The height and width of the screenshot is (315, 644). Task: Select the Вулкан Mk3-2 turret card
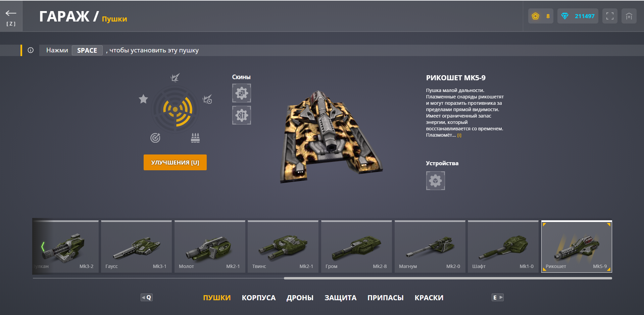66,246
